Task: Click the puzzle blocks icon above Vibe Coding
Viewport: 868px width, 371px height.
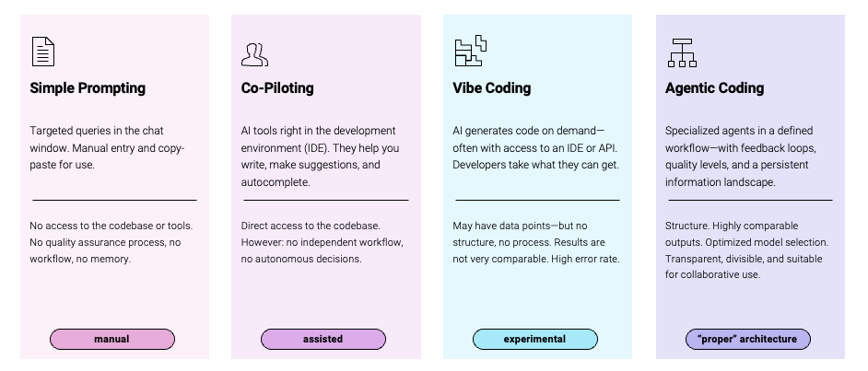Action: point(471,51)
